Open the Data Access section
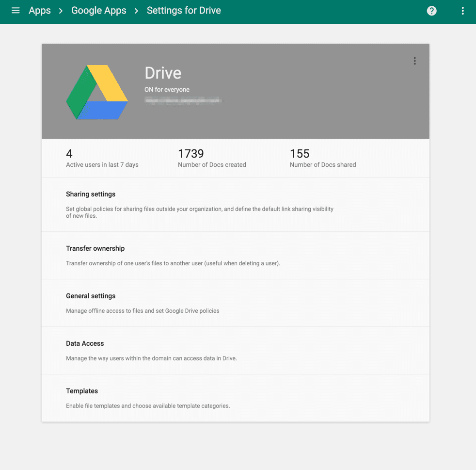The height and width of the screenshot is (470, 476). pyautogui.click(x=85, y=343)
